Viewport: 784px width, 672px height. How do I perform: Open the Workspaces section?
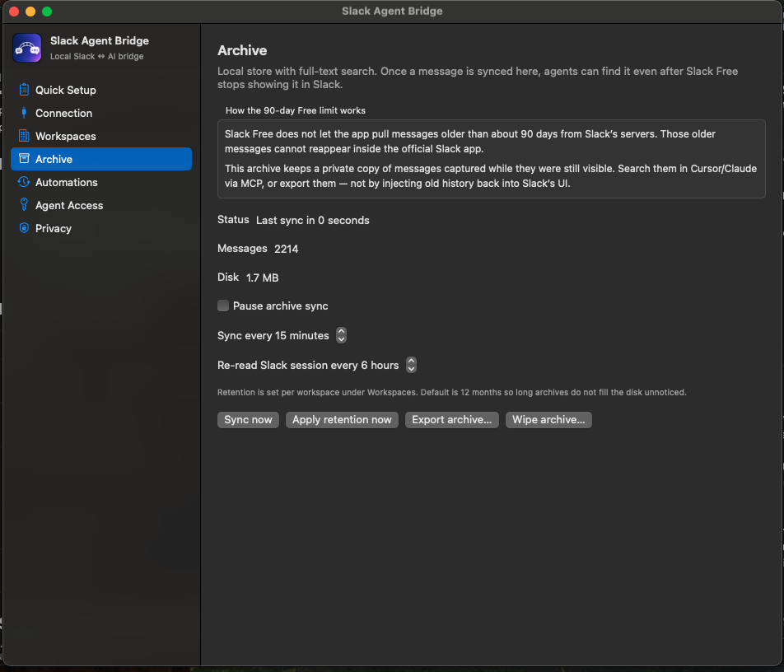tap(101, 136)
